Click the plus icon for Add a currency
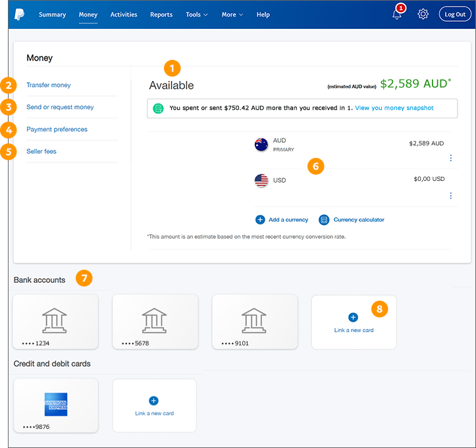 [x=260, y=220]
